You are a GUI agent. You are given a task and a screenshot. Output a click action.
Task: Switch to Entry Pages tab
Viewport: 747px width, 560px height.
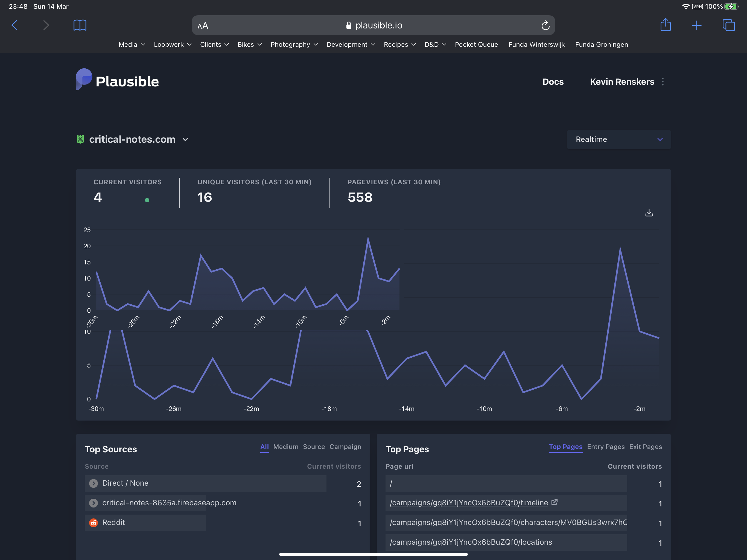pos(606,447)
